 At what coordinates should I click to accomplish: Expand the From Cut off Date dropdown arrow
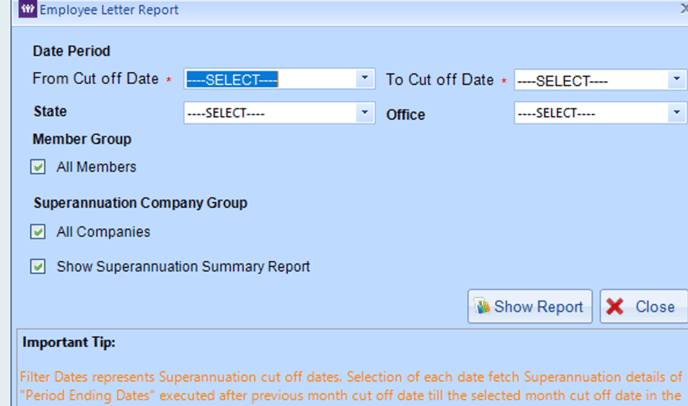click(365, 79)
